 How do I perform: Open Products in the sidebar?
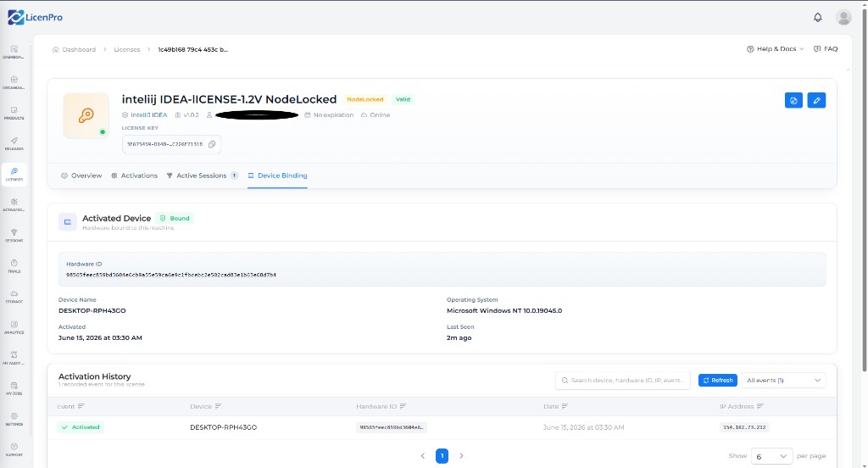14,113
